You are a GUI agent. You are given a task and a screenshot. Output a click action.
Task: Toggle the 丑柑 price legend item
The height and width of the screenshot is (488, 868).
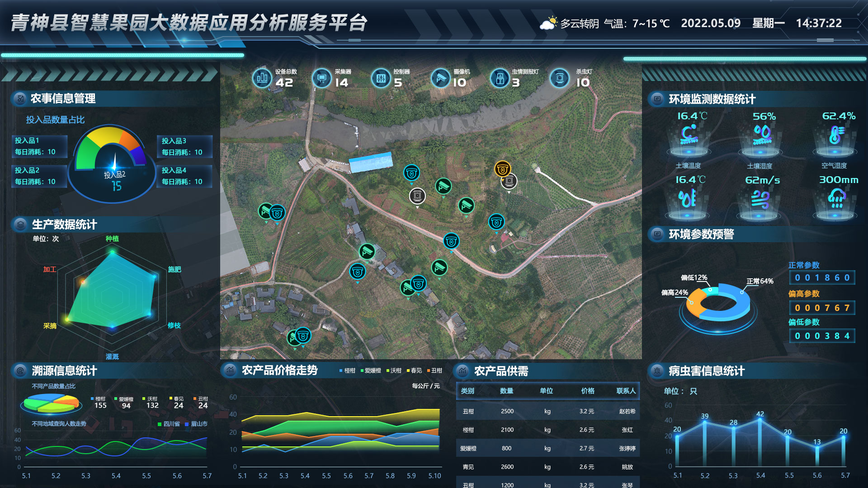[434, 371]
